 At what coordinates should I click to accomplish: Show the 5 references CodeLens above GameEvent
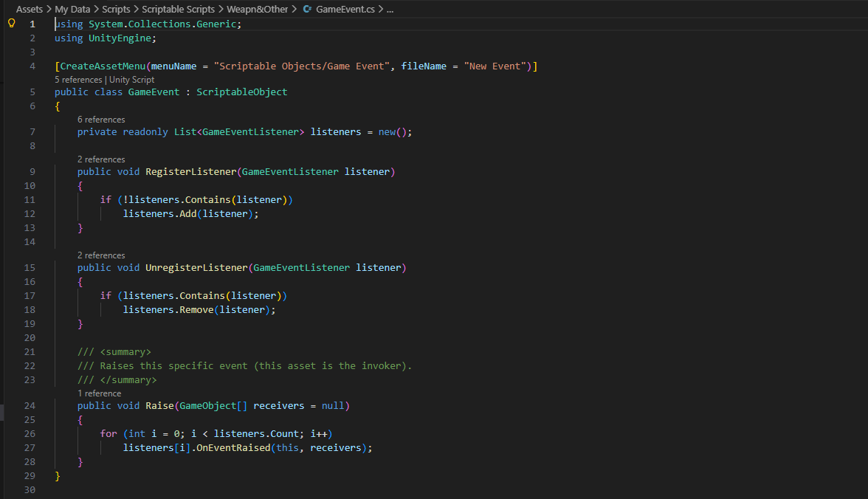pyautogui.click(x=78, y=80)
